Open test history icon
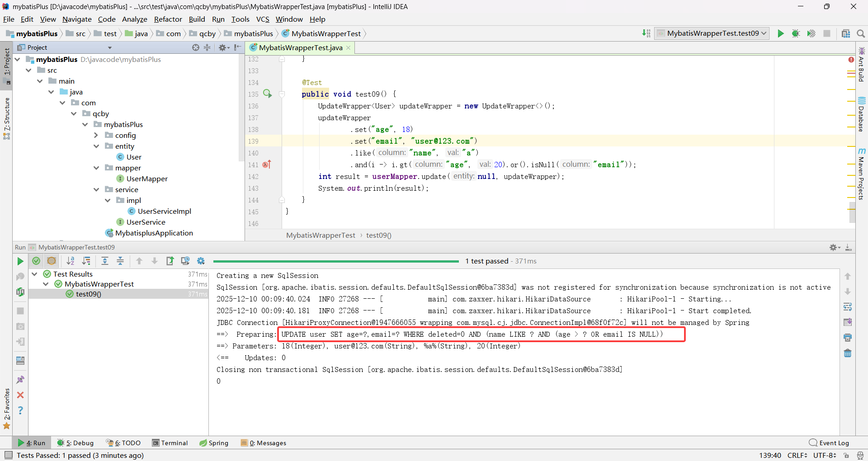The height and width of the screenshot is (461, 868). (x=185, y=261)
